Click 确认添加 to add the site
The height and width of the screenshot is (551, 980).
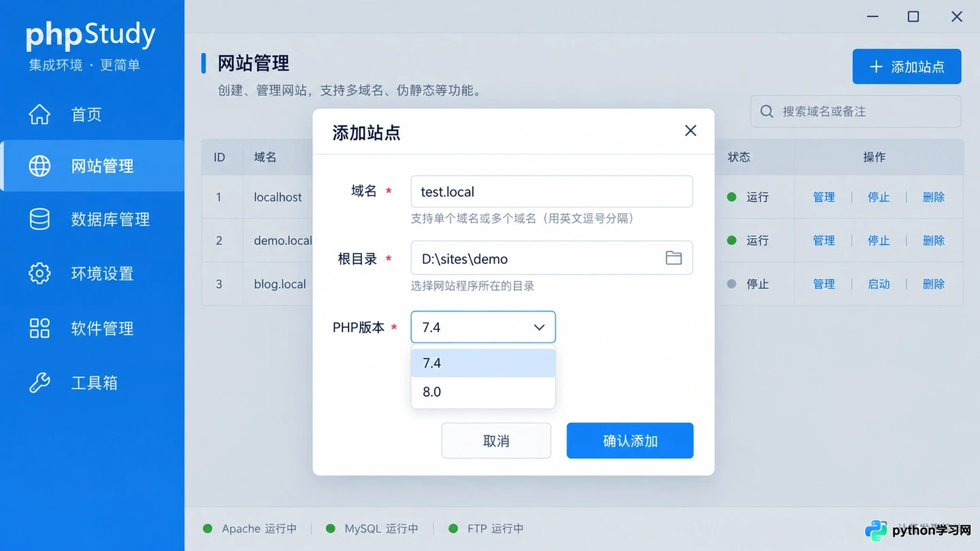[630, 441]
